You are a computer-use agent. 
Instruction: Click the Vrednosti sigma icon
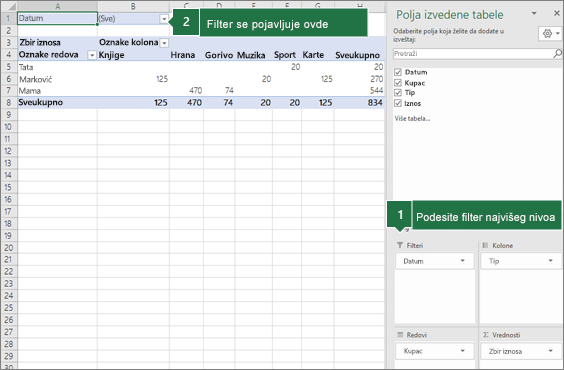tap(486, 335)
